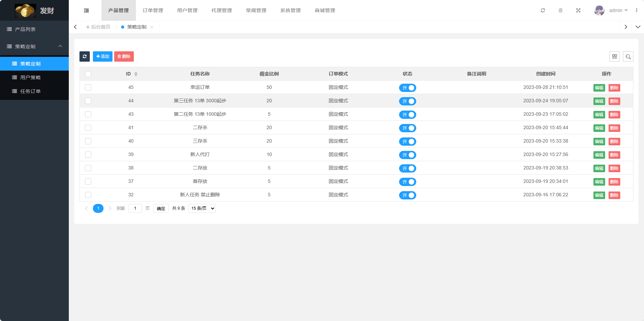The width and height of the screenshot is (644, 321).
Task: Select the active 策略定制 sidebar item
Action: (34, 64)
